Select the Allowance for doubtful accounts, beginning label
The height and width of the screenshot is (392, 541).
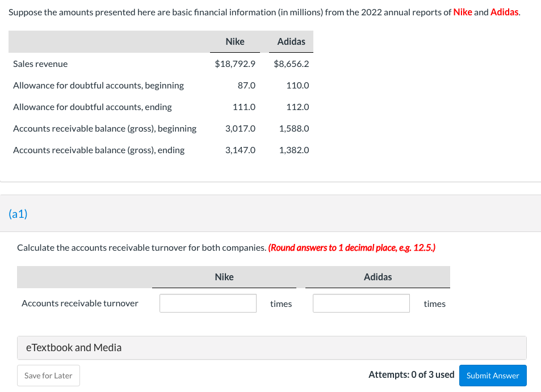coord(98,85)
